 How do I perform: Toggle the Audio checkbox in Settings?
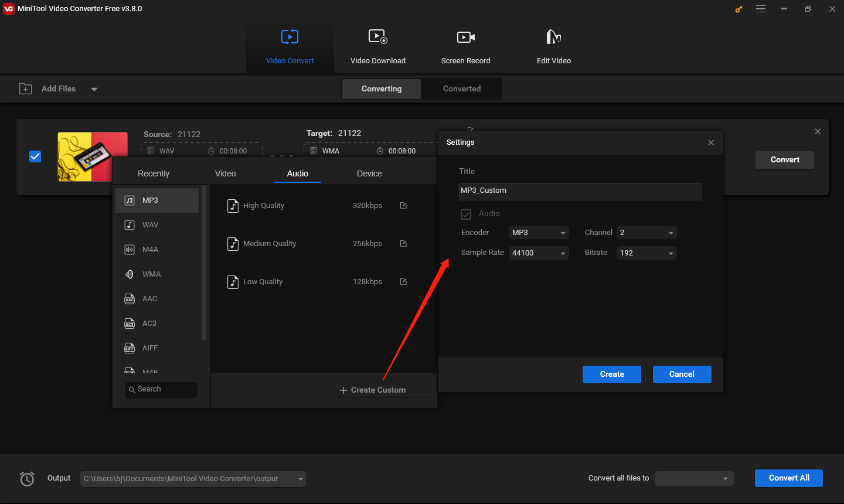(466, 214)
